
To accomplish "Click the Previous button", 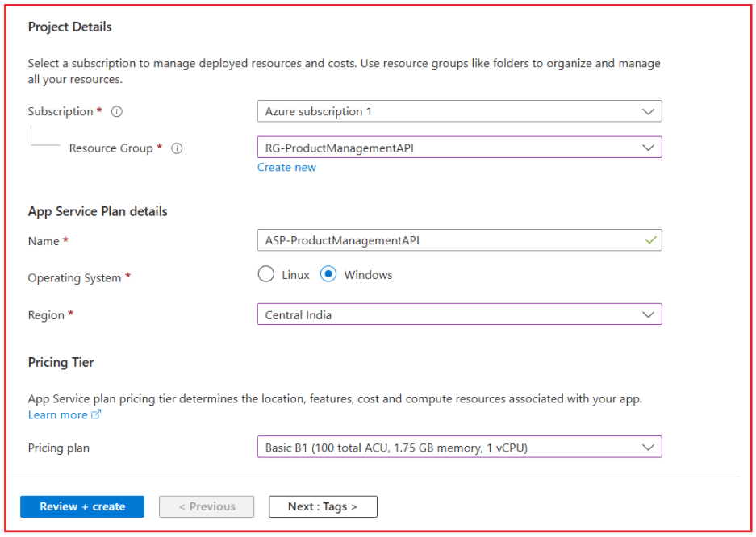I will (207, 506).
